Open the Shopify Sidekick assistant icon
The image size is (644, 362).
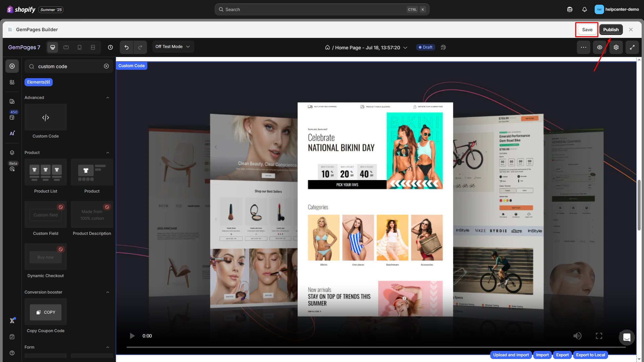pyautogui.click(x=570, y=9)
